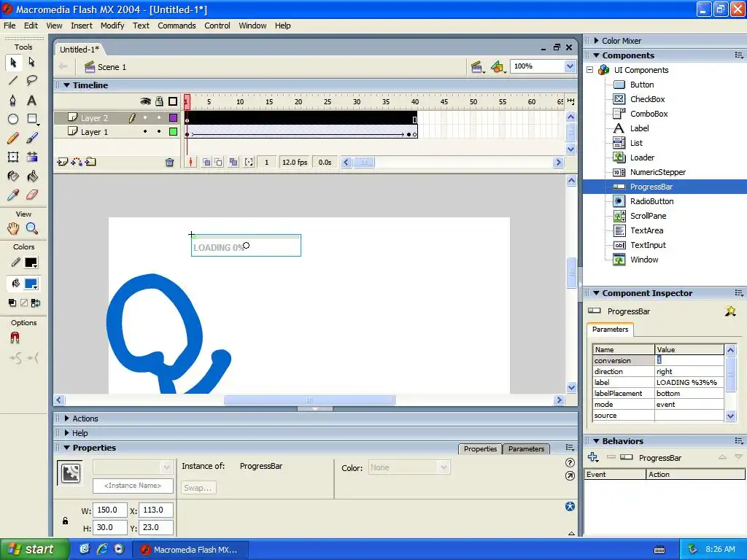Collapse the UI Components tree node
This screenshot has height=560, width=747.
coord(589,70)
